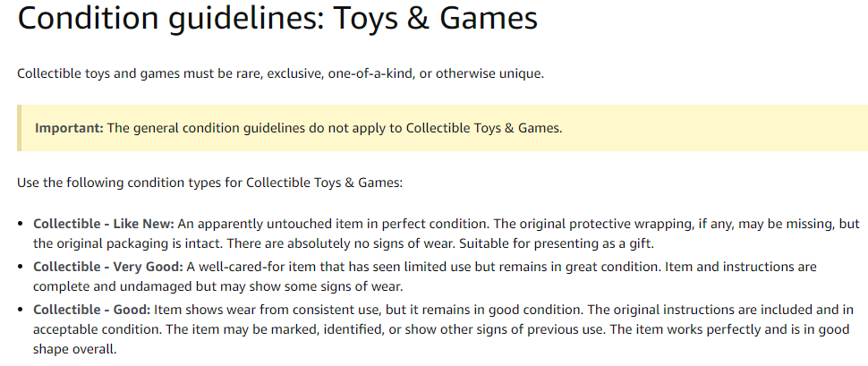
Task: Select the bold 'Collectible - Good:' label
Action: tap(91, 310)
